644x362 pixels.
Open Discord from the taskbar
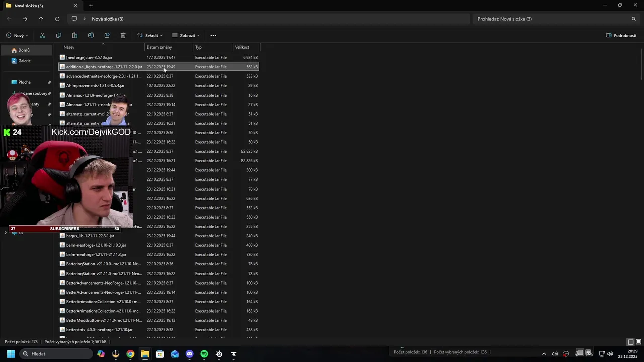click(x=189, y=354)
